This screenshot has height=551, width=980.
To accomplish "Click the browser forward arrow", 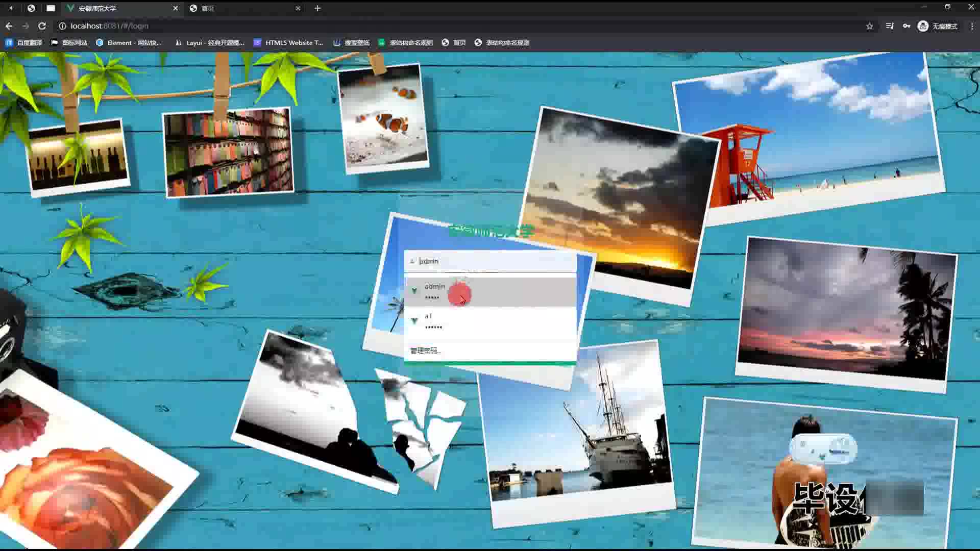I will point(26,26).
